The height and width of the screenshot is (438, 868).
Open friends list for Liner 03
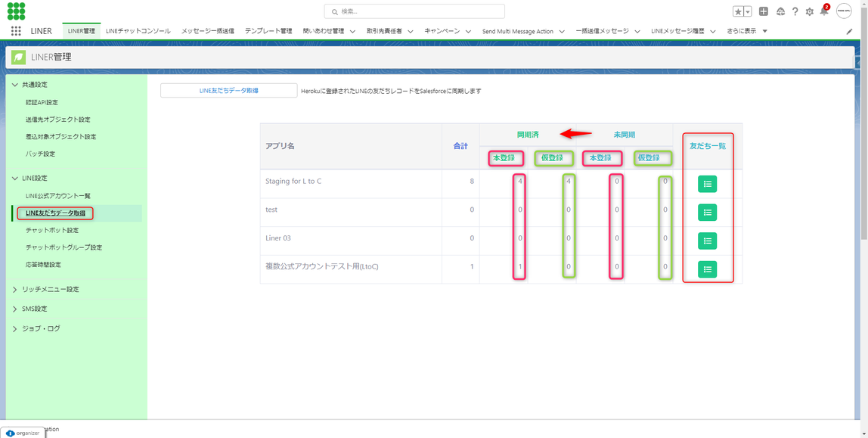pyautogui.click(x=708, y=241)
